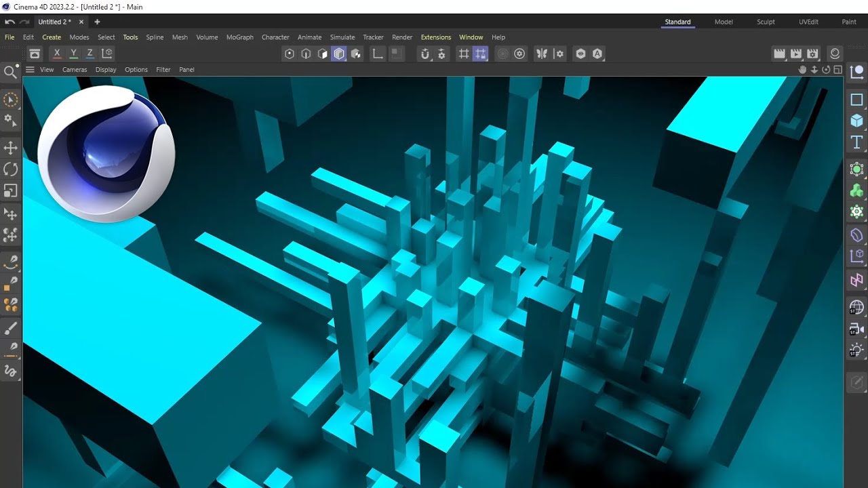Switch to the Sculpt layout tab
The image size is (868, 488).
point(766,22)
